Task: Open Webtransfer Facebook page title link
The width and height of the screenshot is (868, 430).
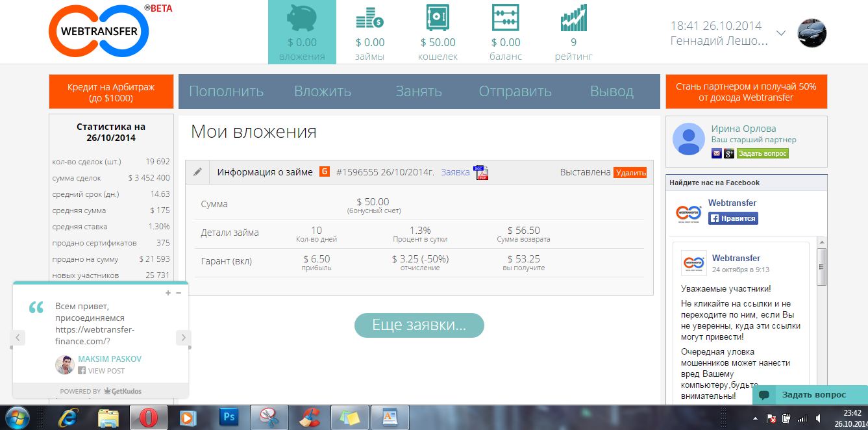Action: tap(732, 203)
